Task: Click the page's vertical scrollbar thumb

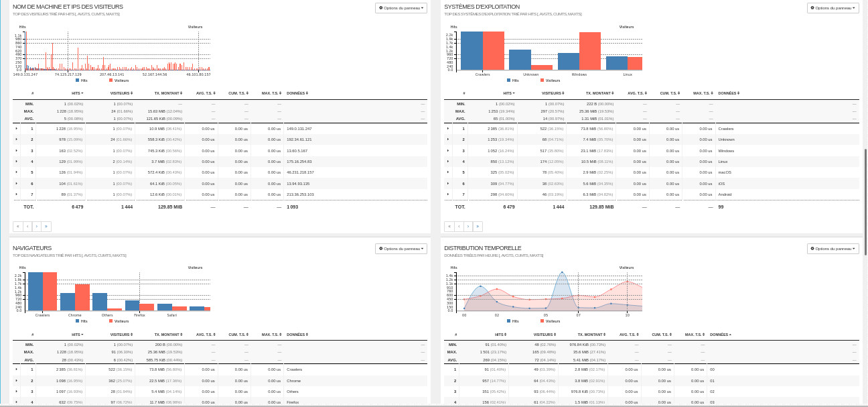Action: click(x=865, y=201)
